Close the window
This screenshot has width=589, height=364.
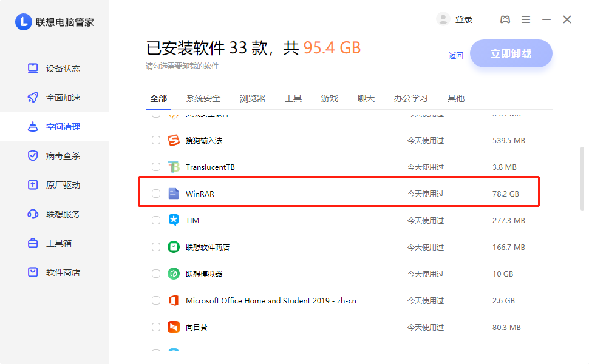[x=567, y=19]
